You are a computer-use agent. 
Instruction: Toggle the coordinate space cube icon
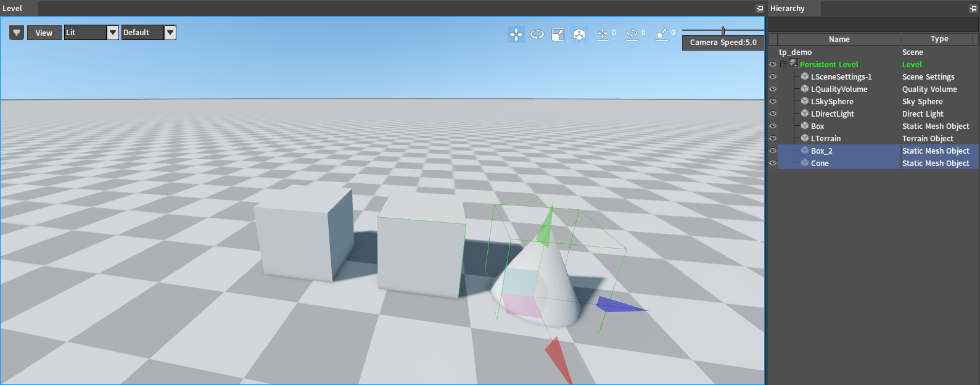tap(579, 35)
